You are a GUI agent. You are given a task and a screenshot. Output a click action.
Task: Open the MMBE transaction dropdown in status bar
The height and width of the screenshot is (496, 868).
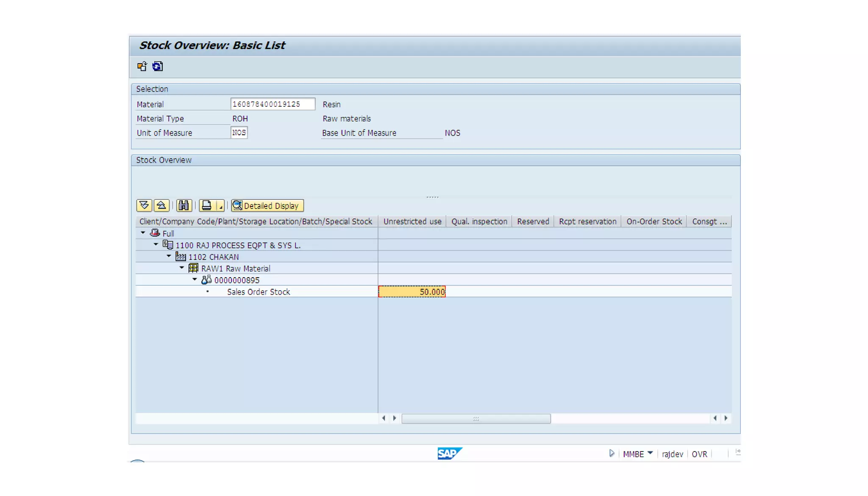(x=650, y=453)
